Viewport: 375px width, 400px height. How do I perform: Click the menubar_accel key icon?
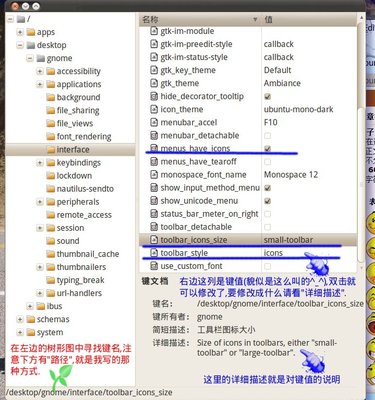click(154, 122)
